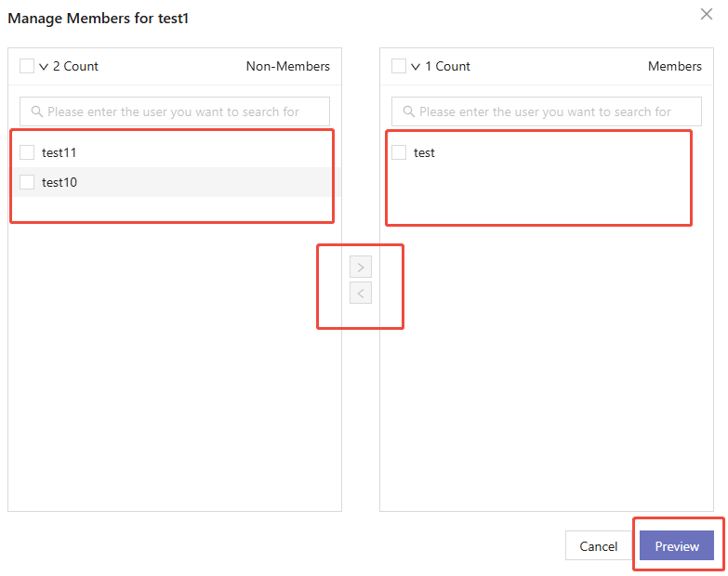This screenshot has height=576, width=728.
Task: Toggle the select-all checkbox for Non-Members
Action: coord(27,66)
